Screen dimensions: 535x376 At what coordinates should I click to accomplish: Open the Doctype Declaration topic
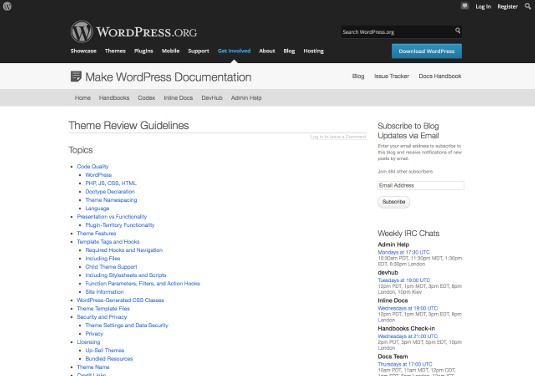[x=110, y=192]
